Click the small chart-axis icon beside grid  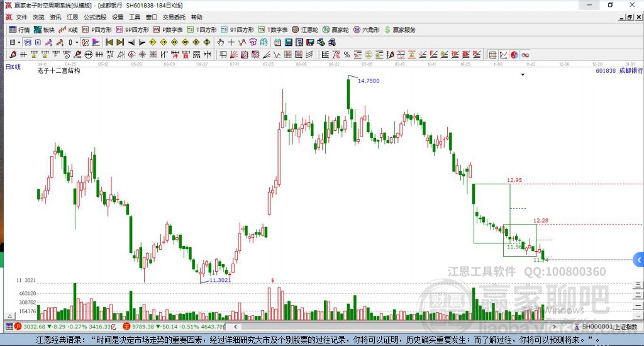click(504, 55)
